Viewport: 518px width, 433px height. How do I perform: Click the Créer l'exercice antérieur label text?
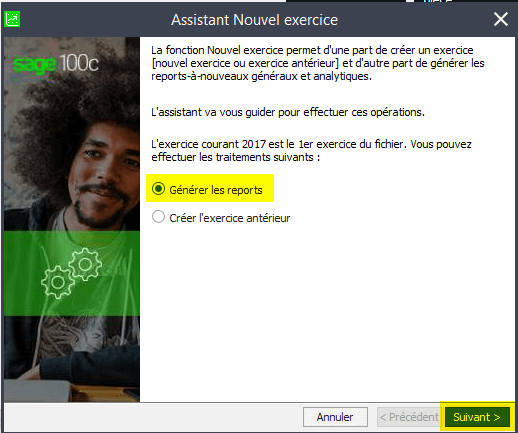(x=230, y=218)
